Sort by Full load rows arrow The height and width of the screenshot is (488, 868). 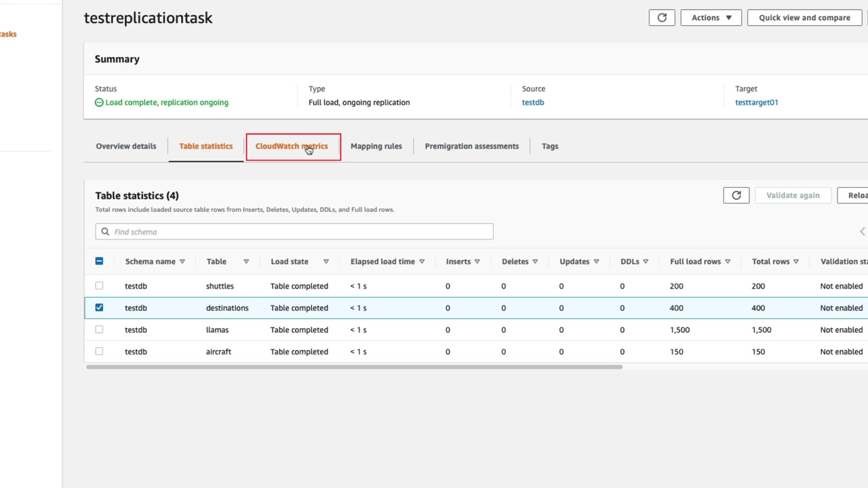[x=728, y=262]
